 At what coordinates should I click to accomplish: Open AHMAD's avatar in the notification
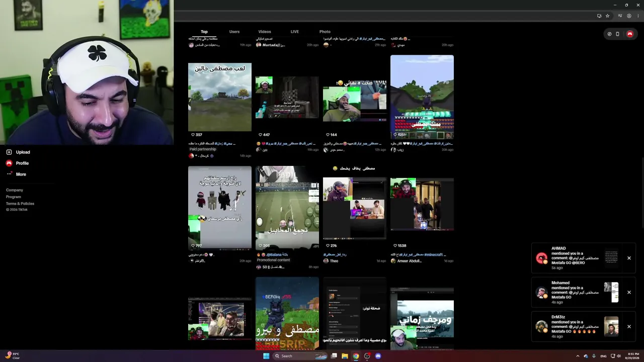pyautogui.click(x=541, y=258)
